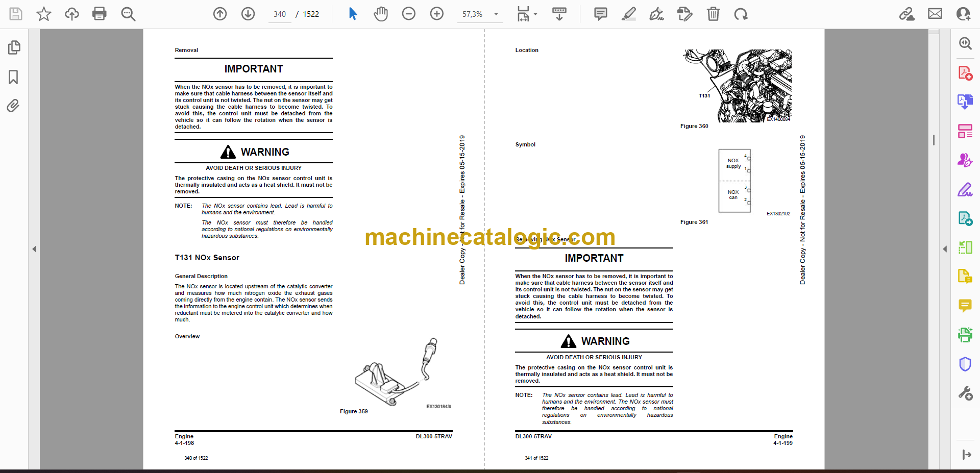Open the Create PDF tool
Screen dimensions: 980x473
pyautogui.click(x=965, y=73)
